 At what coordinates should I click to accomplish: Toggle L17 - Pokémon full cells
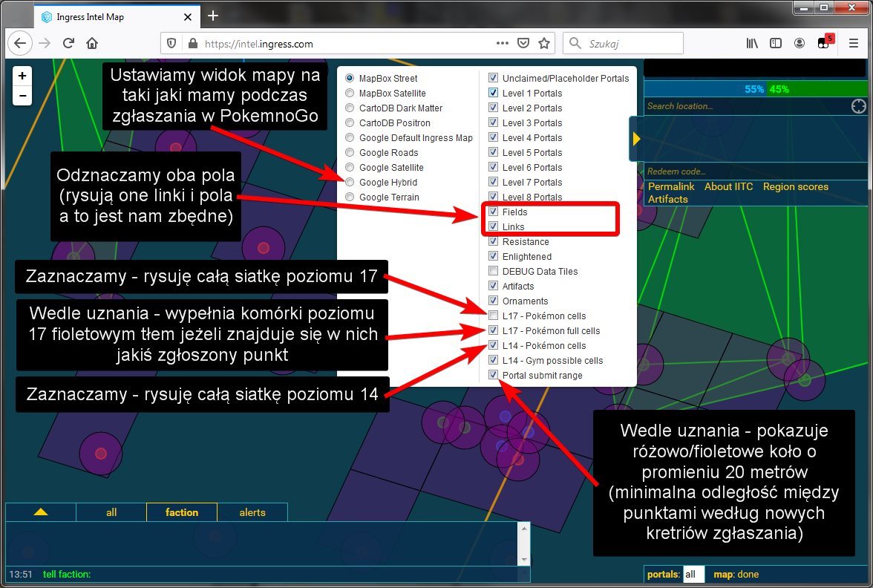493,330
